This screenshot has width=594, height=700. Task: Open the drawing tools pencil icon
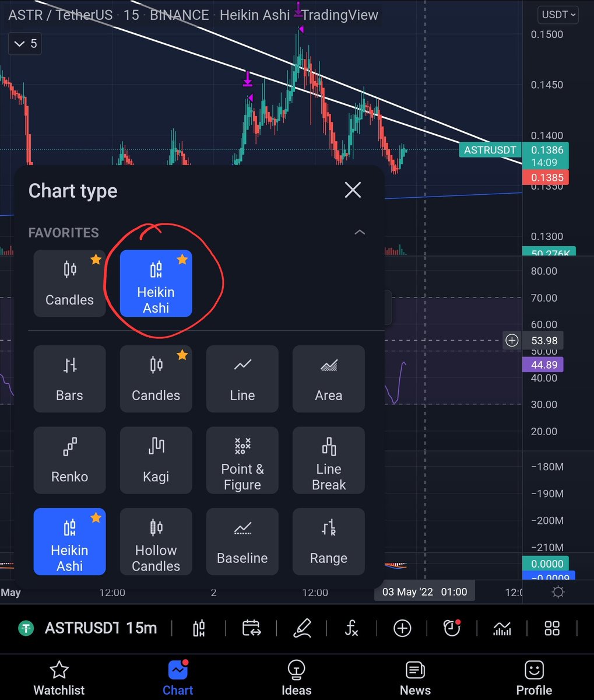302,628
